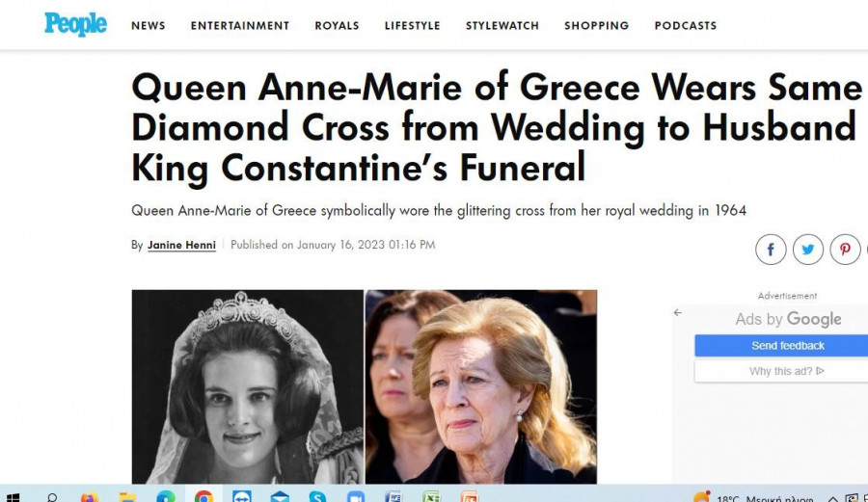Open the Lifestyle menu
868x502 pixels.
(413, 26)
